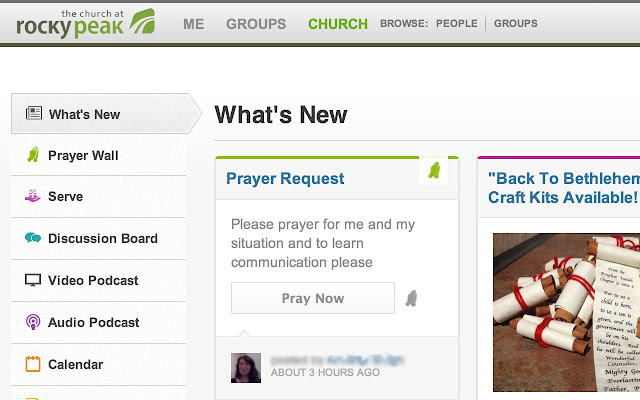Click the Discussion Board speech bubbles icon
640x400 pixels.
click(33, 238)
